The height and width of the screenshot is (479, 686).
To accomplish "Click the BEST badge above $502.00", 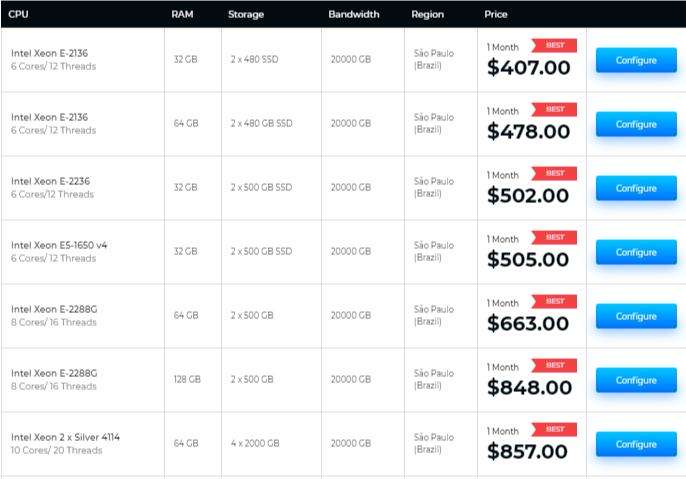I will pyautogui.click(x=555, y=173).
